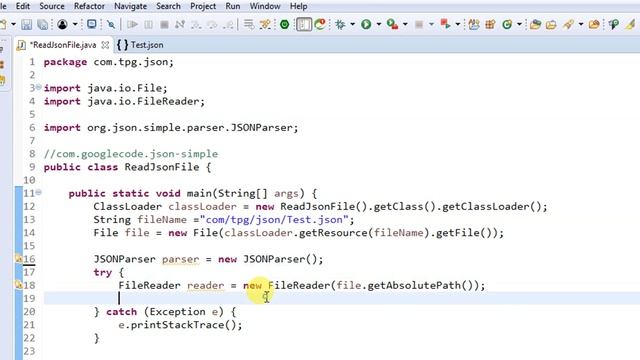
Task: Click the round black profile toolbar icon
Action: (62, 24)
